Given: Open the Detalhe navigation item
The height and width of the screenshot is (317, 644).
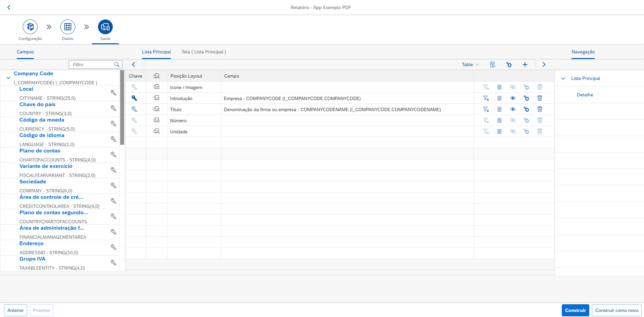Looking at the screenshot, I should 585,95.
